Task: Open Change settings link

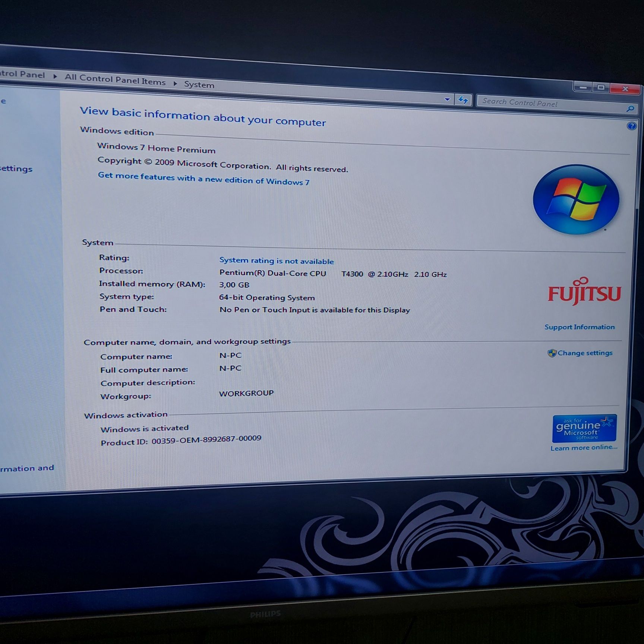Action: click(585, 353)
